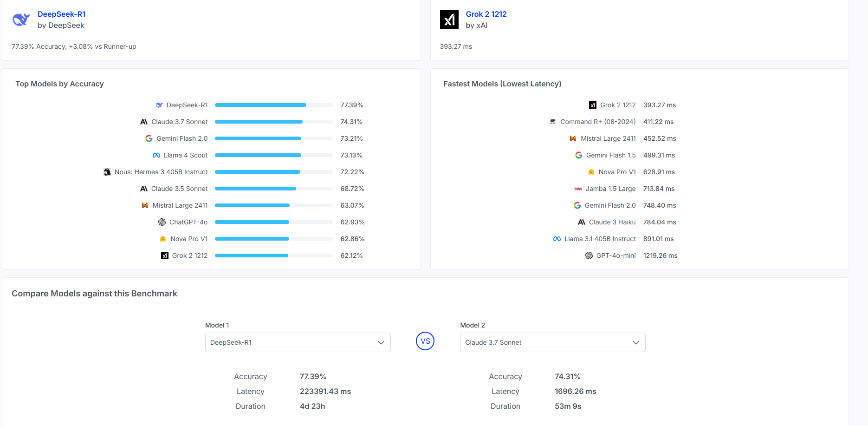Click the Fastest Models (Lowest Latency) heading

pyautogui.click(x=502, y=84)
